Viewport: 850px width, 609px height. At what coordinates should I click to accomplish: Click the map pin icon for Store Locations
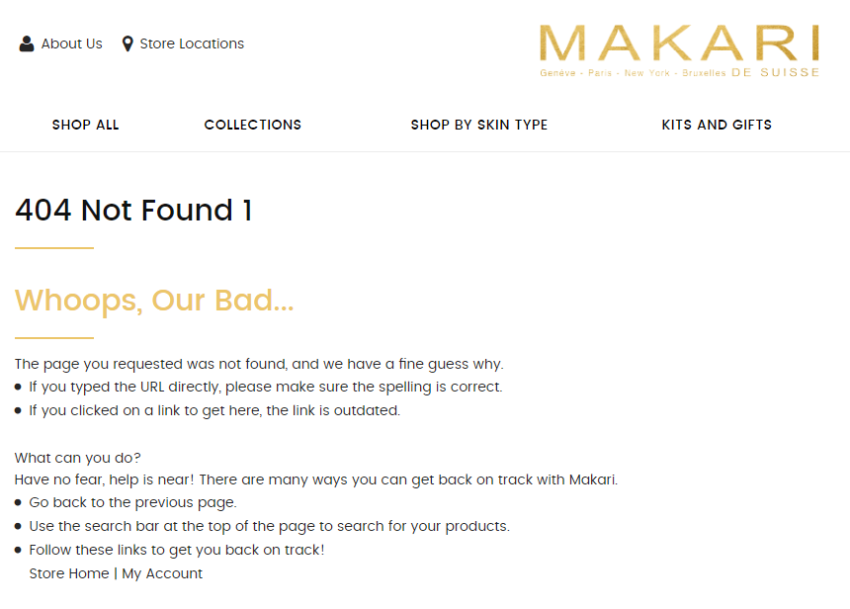tap(127, 44)
